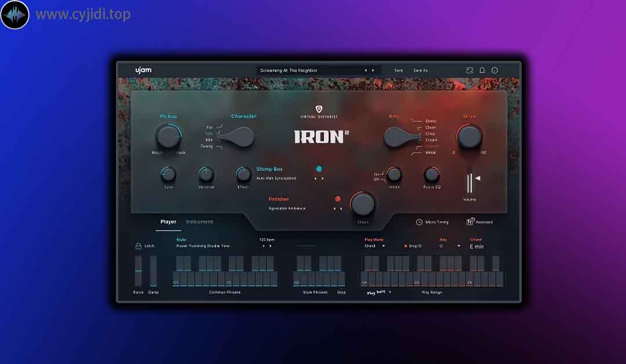Screen dimensions: 626x364
Task: Click the C1 key in Common Phrases
Action: click(x=176, y=279)
